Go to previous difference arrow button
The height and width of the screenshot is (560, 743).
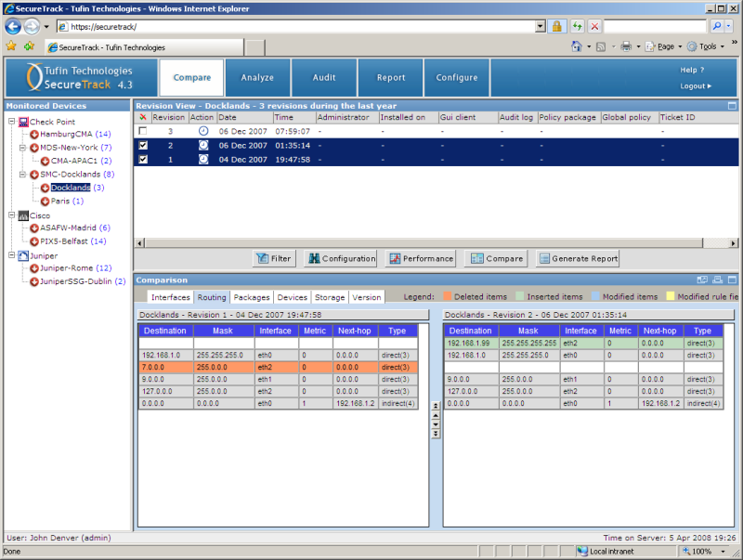point(436,415)
